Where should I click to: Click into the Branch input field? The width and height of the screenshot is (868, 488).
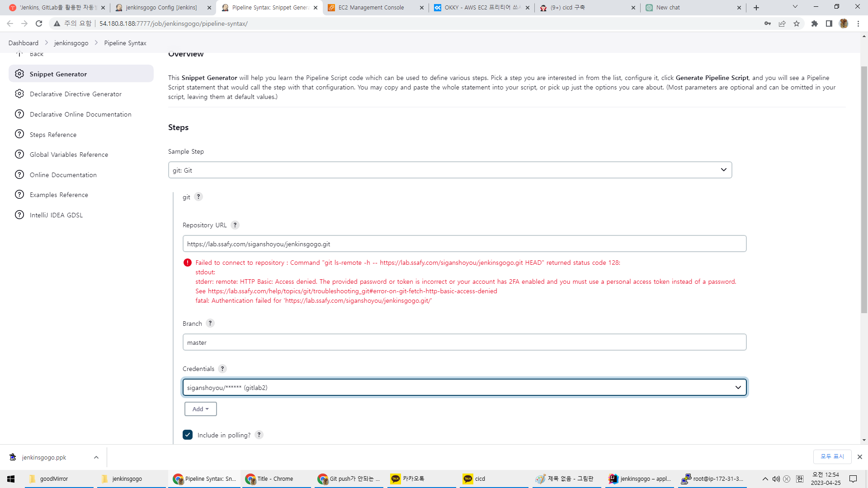[x=464, y=343]
